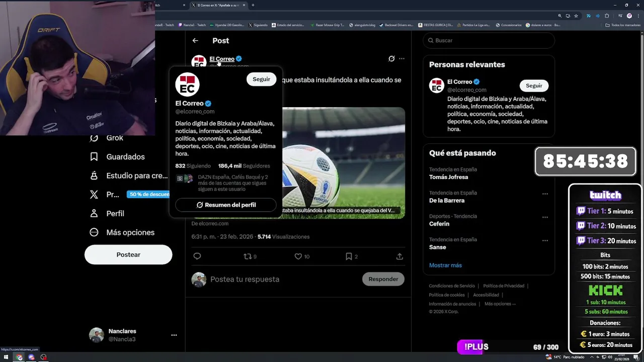Open Concesionarios bookmark
This screenshot has width=644, height=362.
click(509, 25)
